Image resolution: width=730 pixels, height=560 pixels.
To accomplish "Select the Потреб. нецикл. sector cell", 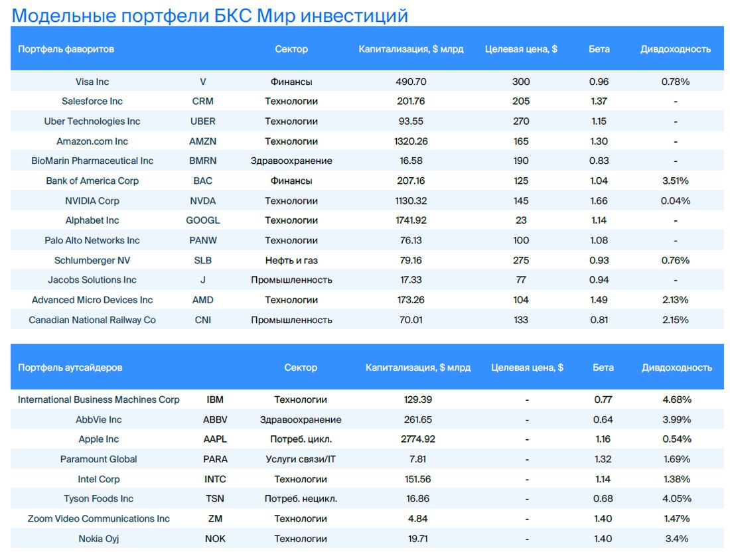I will [301, 498].
